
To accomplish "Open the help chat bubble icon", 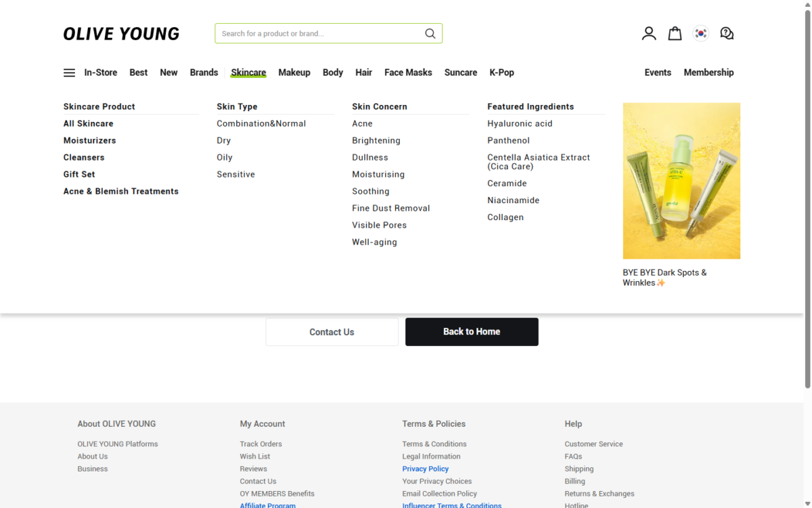I will point(727,33).
